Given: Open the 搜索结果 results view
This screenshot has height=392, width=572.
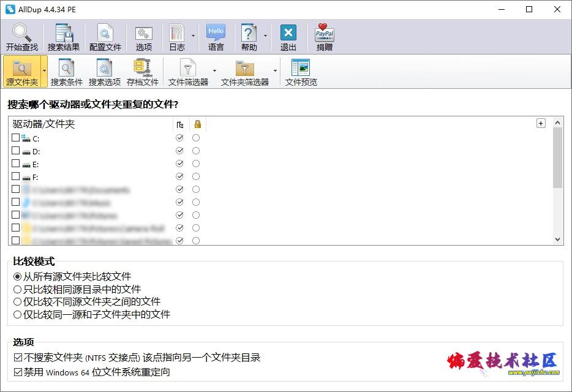Looking at the screenshot, I should [x=64, y=37].
